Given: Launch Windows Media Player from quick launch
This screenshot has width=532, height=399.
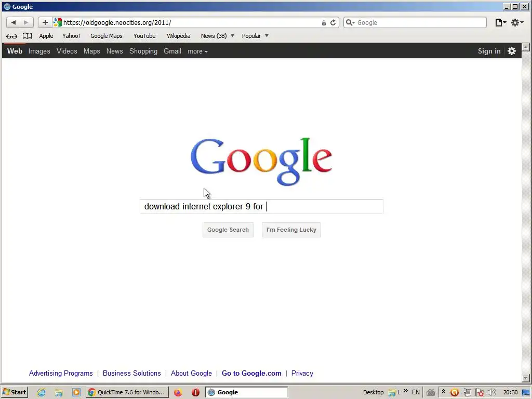Looking at the screenshot, I should [x=76, y=393].
